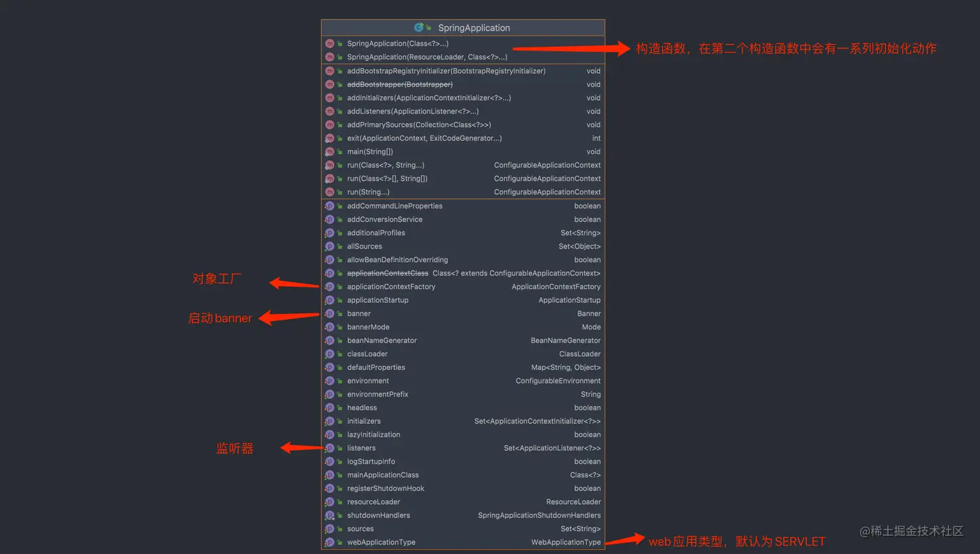Select the defaultProperties property
Image resolution: width=980 pixels, height=554 pixels.
click(x=463, y=367)
